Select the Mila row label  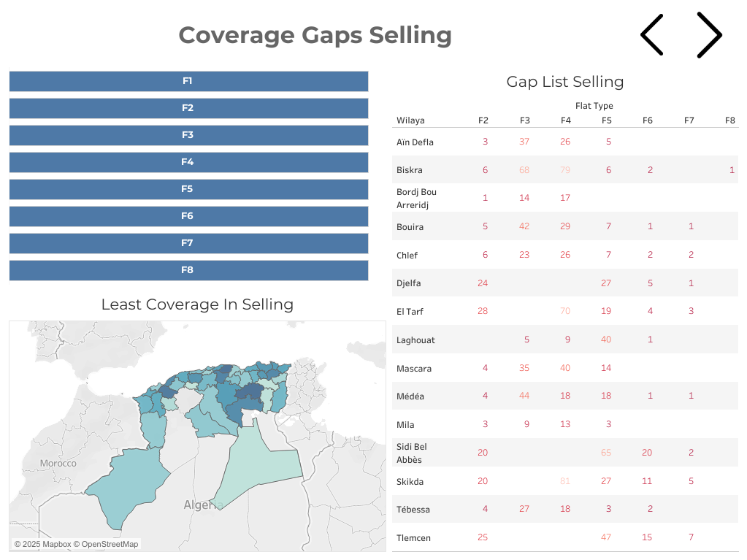[405, 425]
